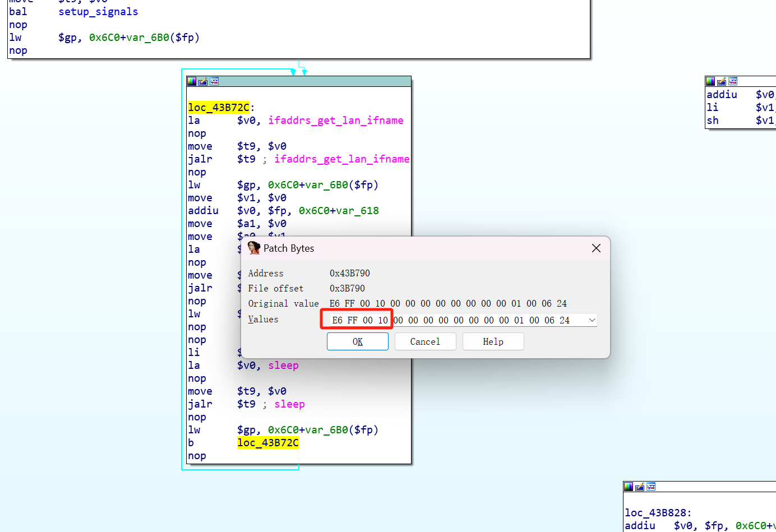Confirm the patch with OK
776x532 pixels.
click(358, 341)
